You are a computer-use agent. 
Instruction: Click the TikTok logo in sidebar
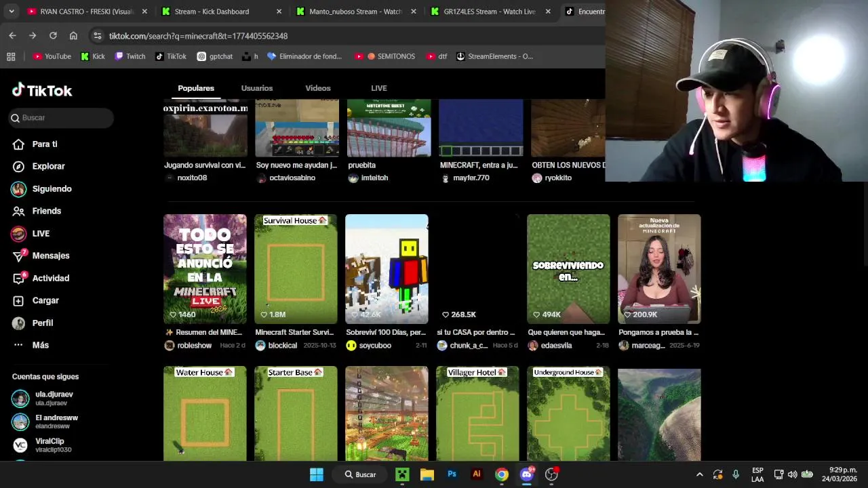coord(42,90)
